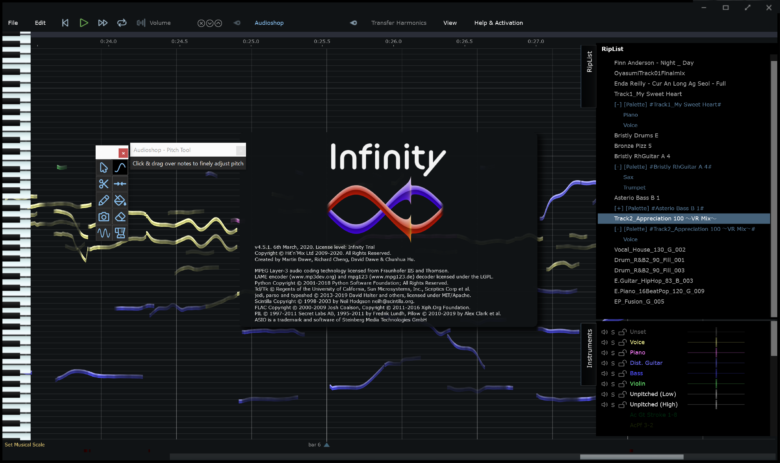Select the camera snapshot tool

(x=103, y=217)
